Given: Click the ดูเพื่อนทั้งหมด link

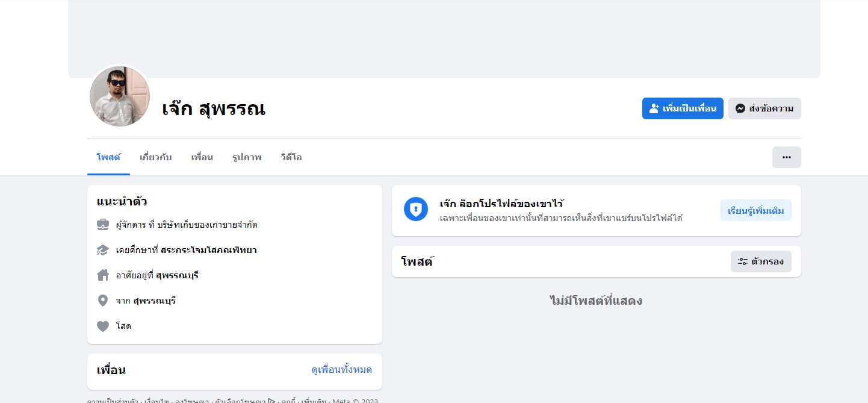Looking at the screenshot, I should 341,369.
